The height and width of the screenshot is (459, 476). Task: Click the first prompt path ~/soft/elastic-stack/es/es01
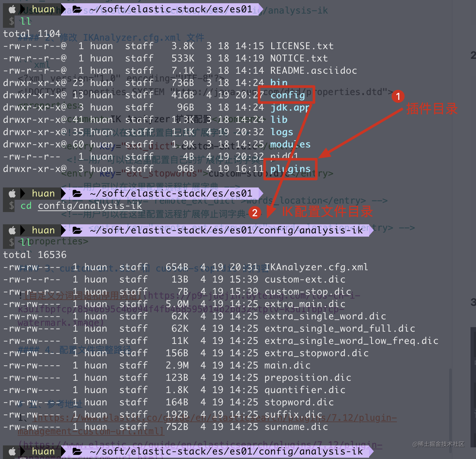click(x=171, y=9)
